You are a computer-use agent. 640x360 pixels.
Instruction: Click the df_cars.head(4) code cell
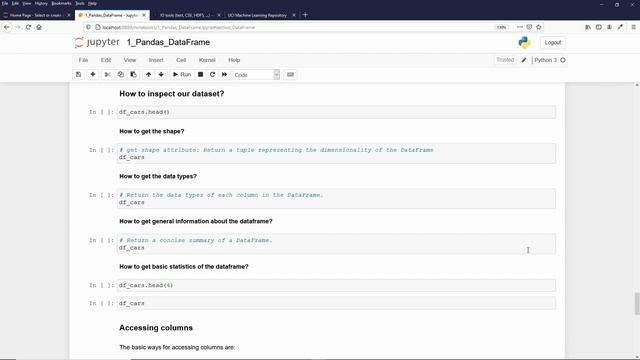click(x=336, y=285)
